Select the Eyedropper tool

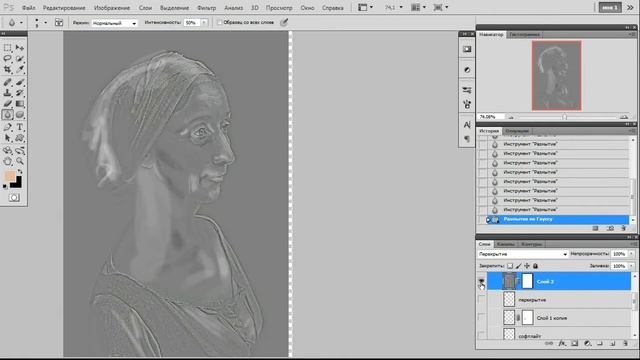coord(20,70)
